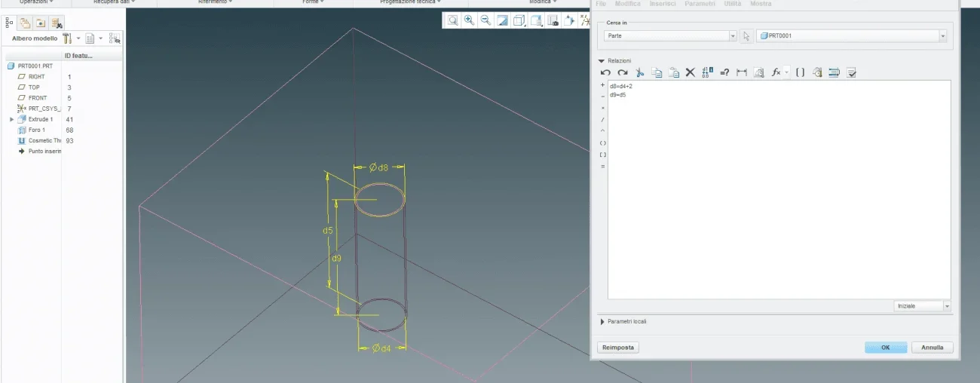The height and width of the screenshot is (383, 980).
Task: Open the Progettazione tecnica group dropdown
Action: click(411, 2)
